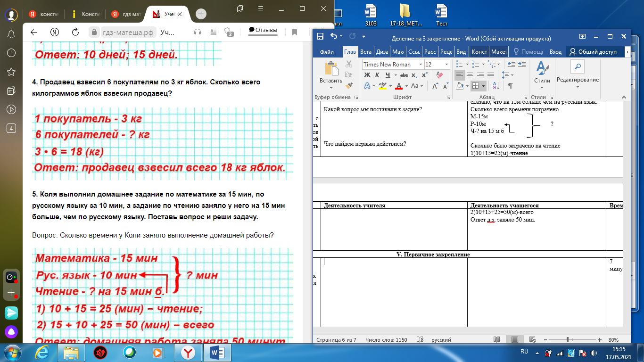
Task: Increase font size in Word
Action: point(435,86)
